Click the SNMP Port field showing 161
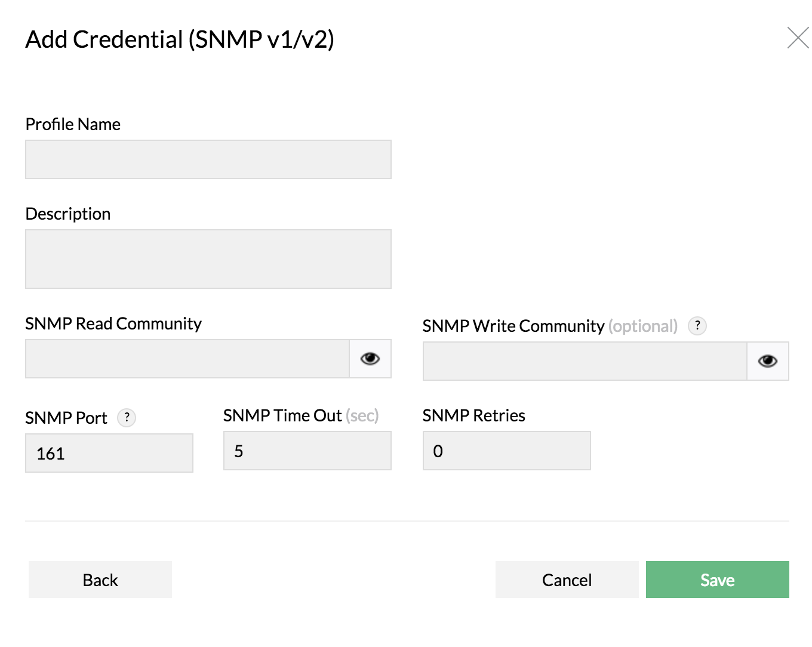The width and height of the screenshot is (812, 647). 109,453
